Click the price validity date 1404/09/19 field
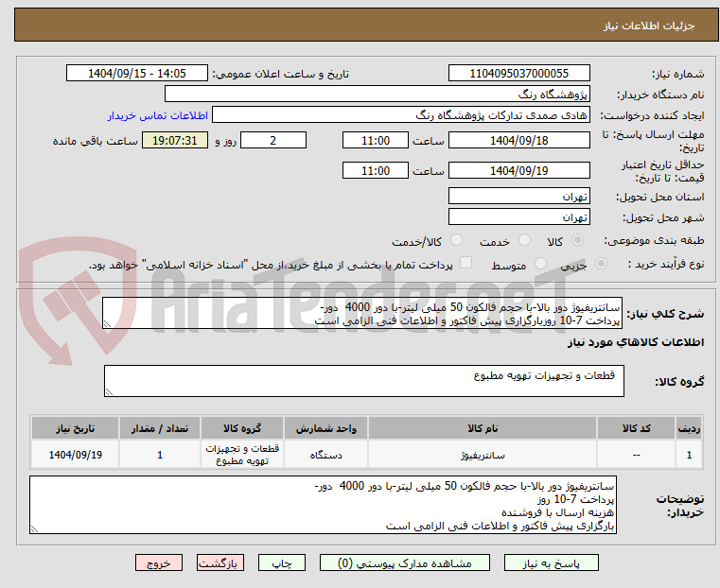The height and width of the screenshot is (588, 720). pyautogui.click(x=518, y=170)
